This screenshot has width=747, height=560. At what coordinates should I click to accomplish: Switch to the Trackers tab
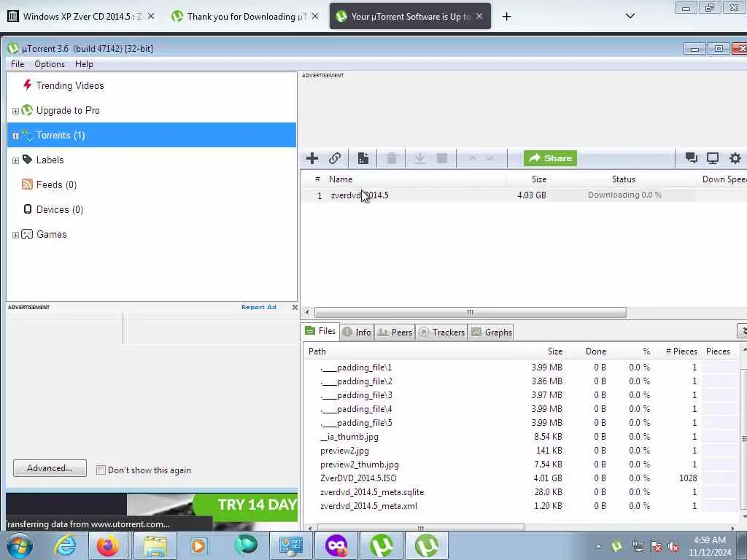(x=441, y=332)
